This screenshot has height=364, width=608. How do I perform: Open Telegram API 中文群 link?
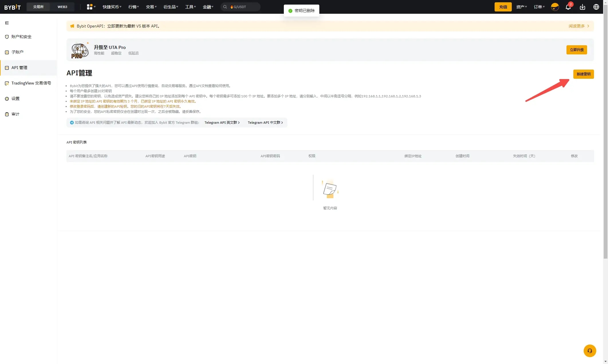coord(265,123)
